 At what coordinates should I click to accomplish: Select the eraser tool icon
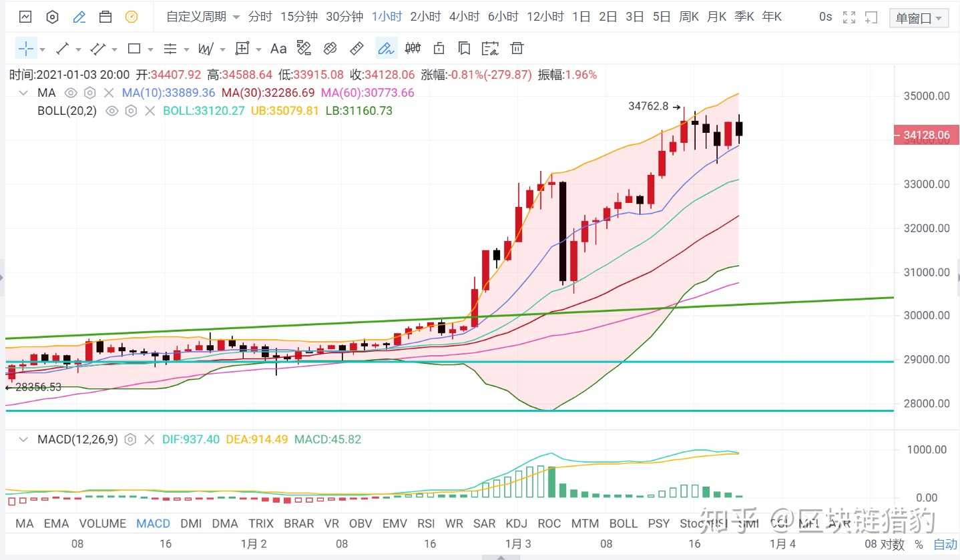[330, 48]
